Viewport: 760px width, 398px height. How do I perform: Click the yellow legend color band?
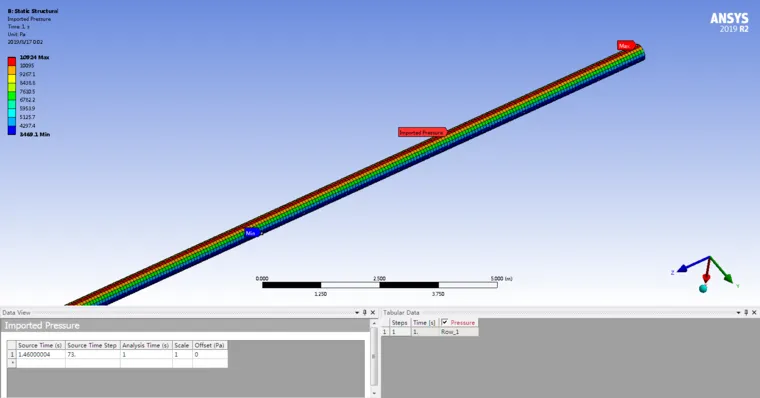coord(12,79)
